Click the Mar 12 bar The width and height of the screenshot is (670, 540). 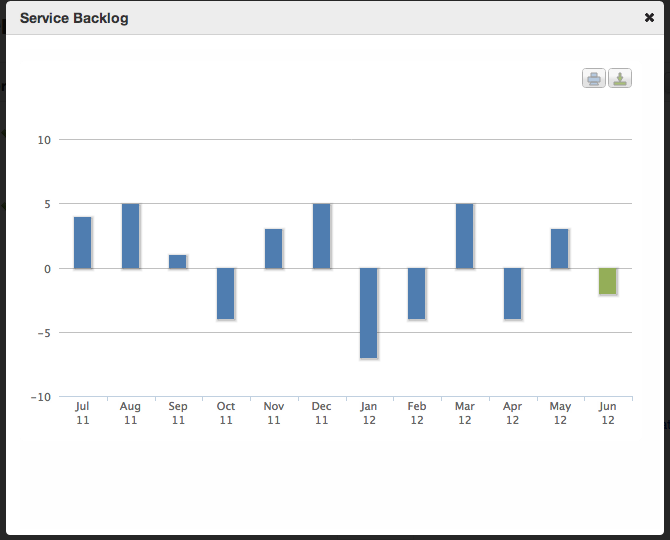464,236
